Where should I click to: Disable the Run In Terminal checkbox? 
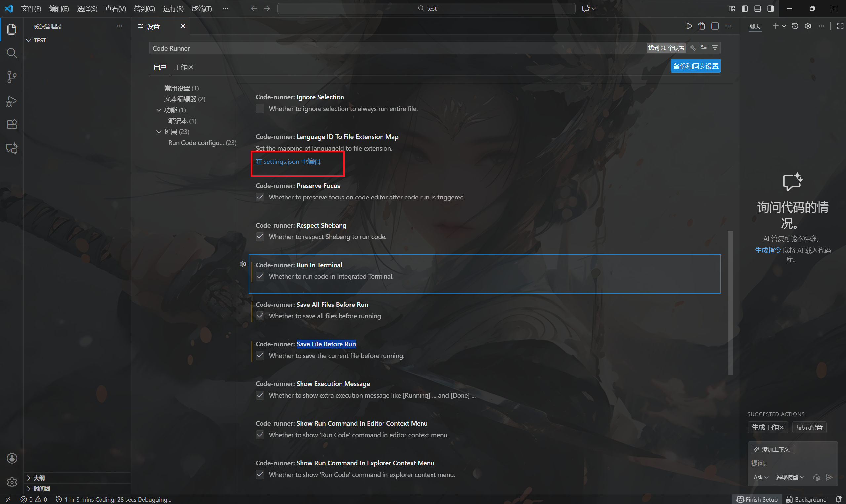(260, 276)
